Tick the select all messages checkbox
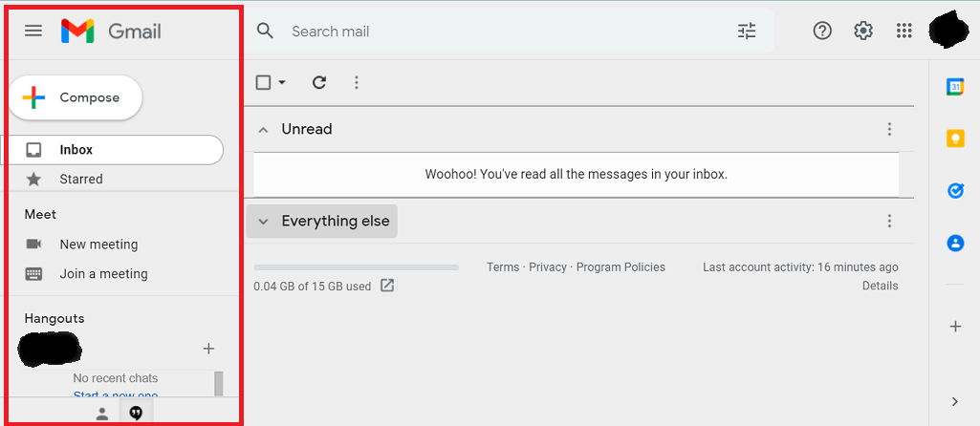Viewport: 980px width, 426px height. (264, 82)
